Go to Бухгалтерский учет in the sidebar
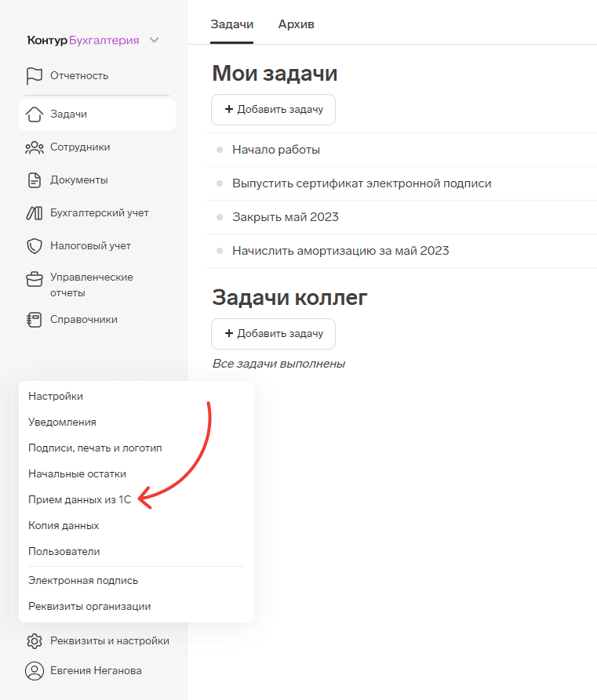 pyautogui.click(x=99, y=213)
